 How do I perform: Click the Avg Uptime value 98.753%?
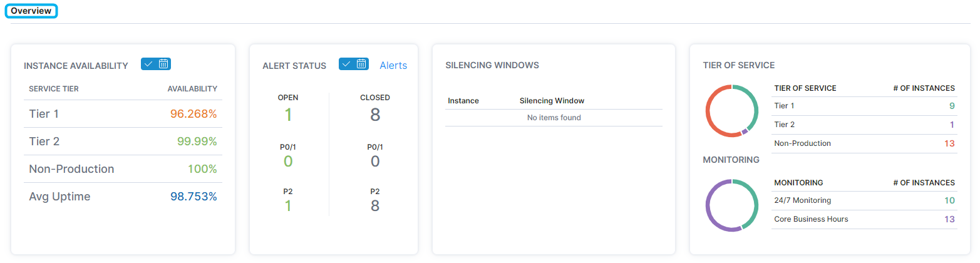[193, 197]
